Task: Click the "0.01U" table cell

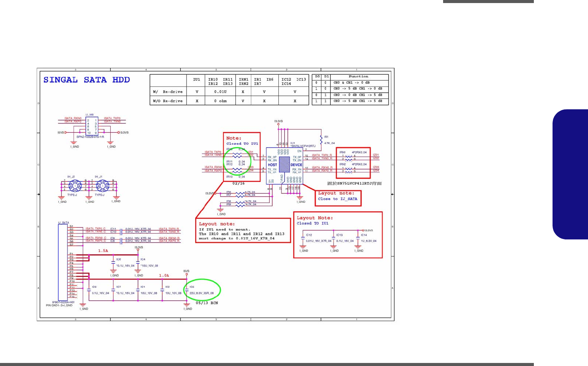Action: [220, 92]
